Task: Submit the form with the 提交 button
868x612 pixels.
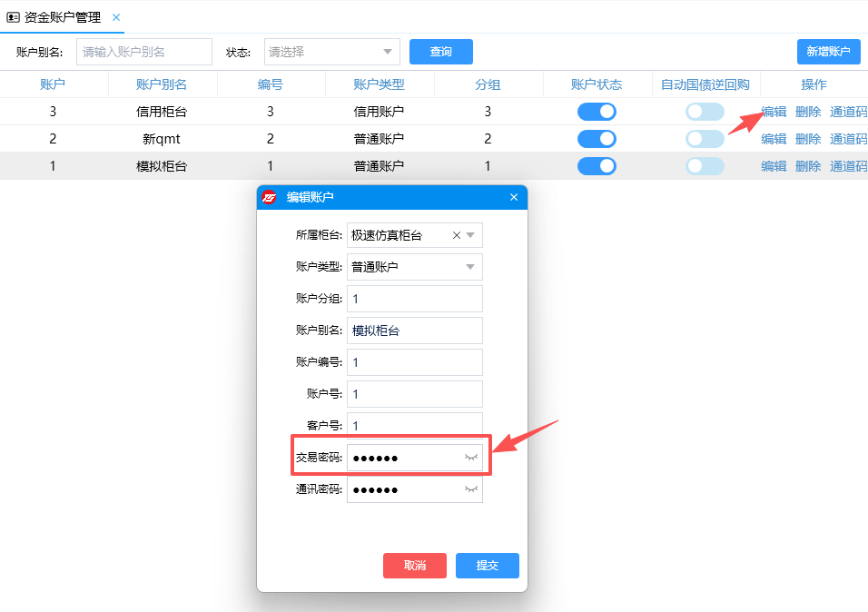Action: [487, 565]
